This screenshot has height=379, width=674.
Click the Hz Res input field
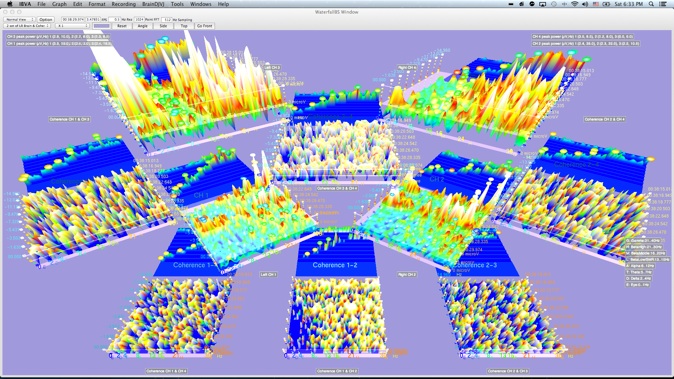(114, 19)
